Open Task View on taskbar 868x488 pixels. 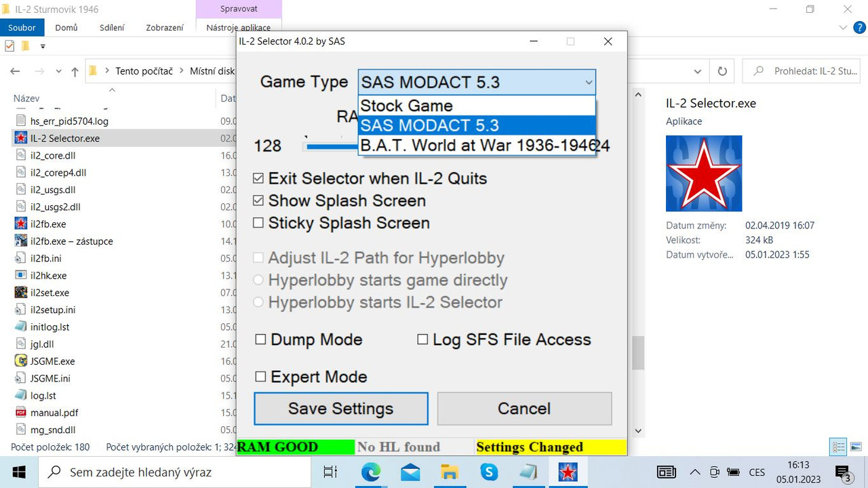(330, 472)
